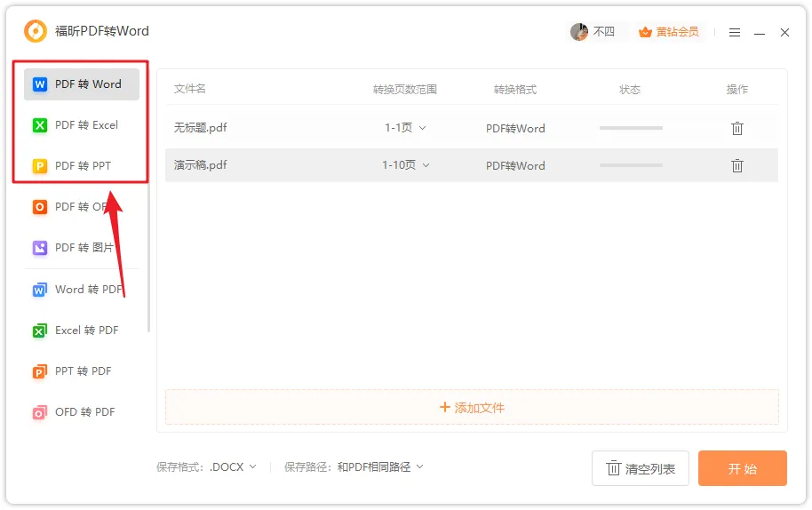The image size is (812, 510).
Task: Switch to PDF 转 Excel mode
Action: (82, 125)
